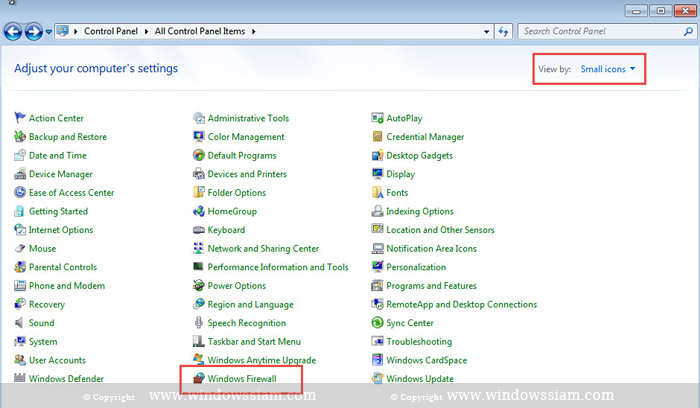Click the Device Manager icon
This screenshot has height=408, width=700.
(x=20, y=174)
